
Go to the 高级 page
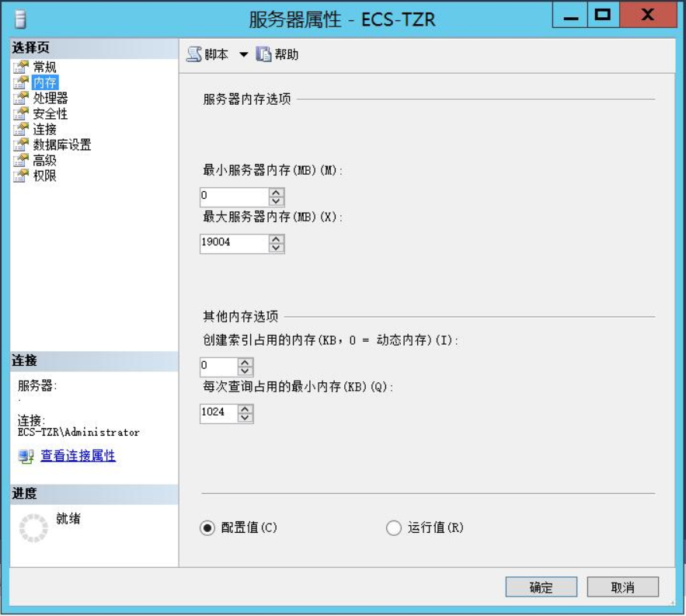44,160
